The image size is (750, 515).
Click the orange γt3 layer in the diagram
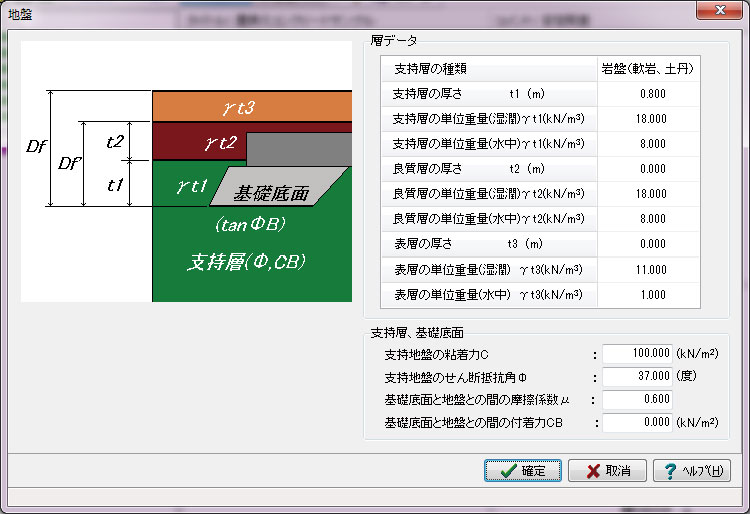click(x=252, y=106)
